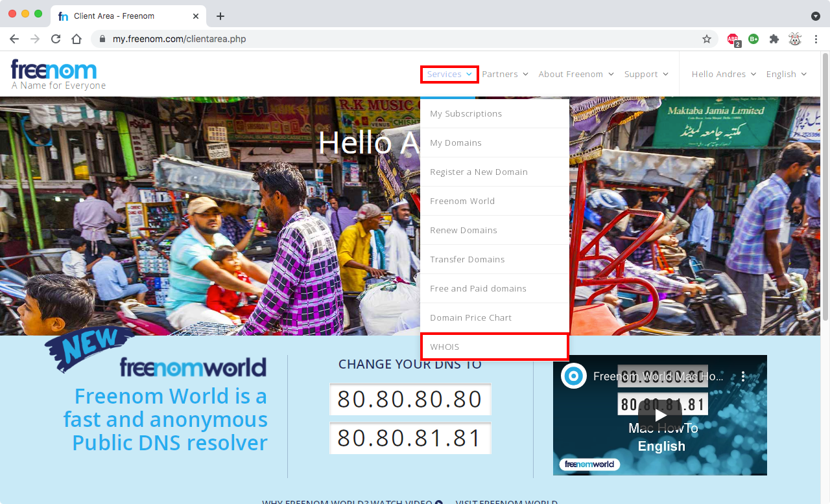Select WHOIS from the Services menu

pos(494,347)
